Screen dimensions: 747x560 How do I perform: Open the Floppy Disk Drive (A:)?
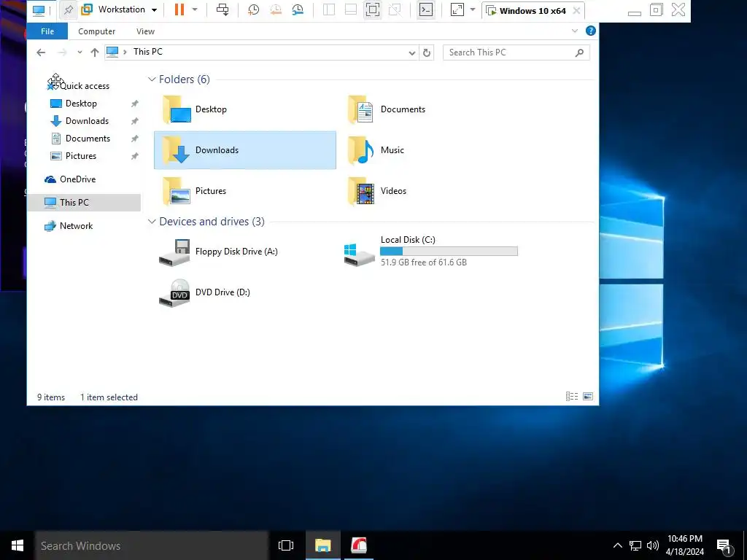[218, 252]
